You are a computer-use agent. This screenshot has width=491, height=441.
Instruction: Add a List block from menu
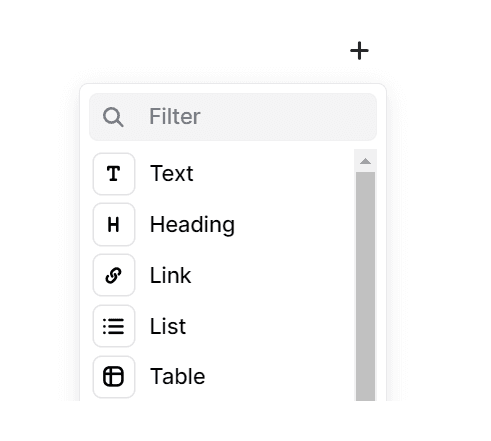pos(222,326)
